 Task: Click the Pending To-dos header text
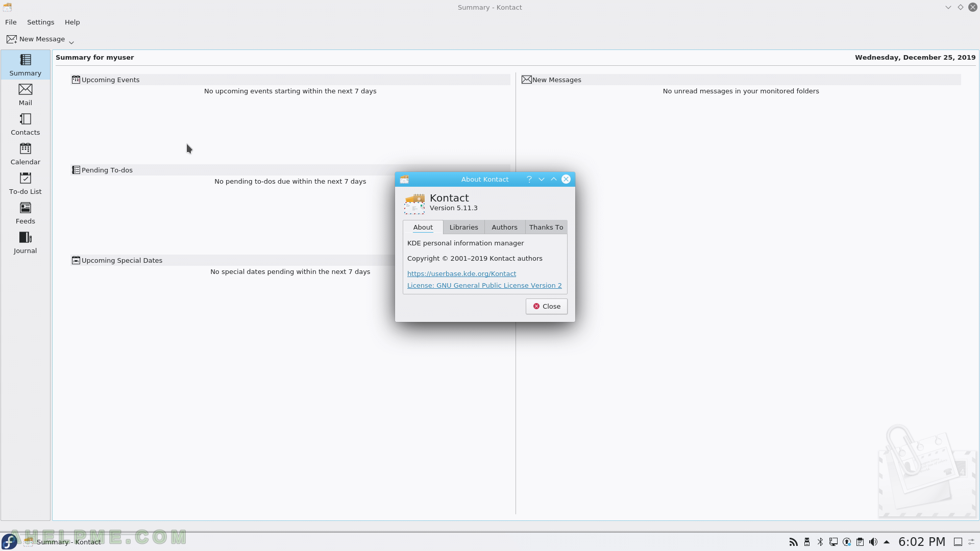pos(107,170)
